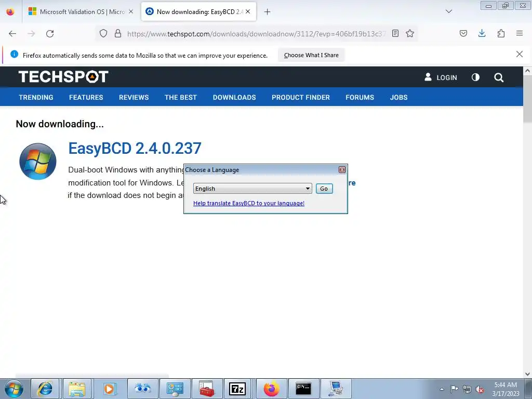This screenshot has width=532, height=399.
Task: Open the Firefox hamburger menu
Action: 520,33
